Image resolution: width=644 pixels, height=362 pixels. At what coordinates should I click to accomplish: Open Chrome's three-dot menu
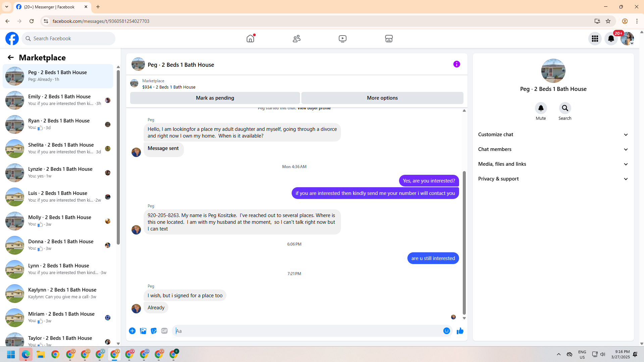[637, 21]
